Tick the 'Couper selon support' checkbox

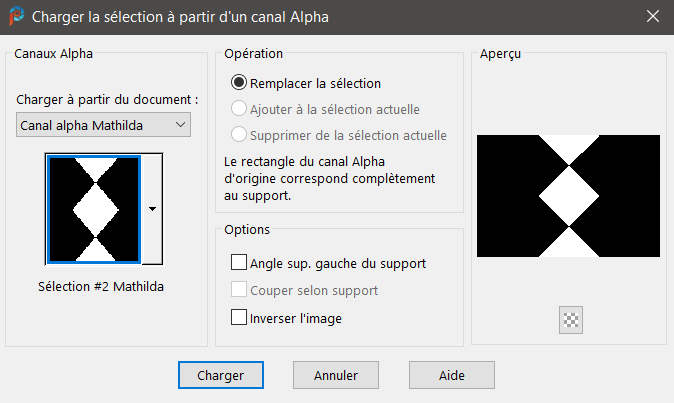pyautogui.click(x=239, y=291)
